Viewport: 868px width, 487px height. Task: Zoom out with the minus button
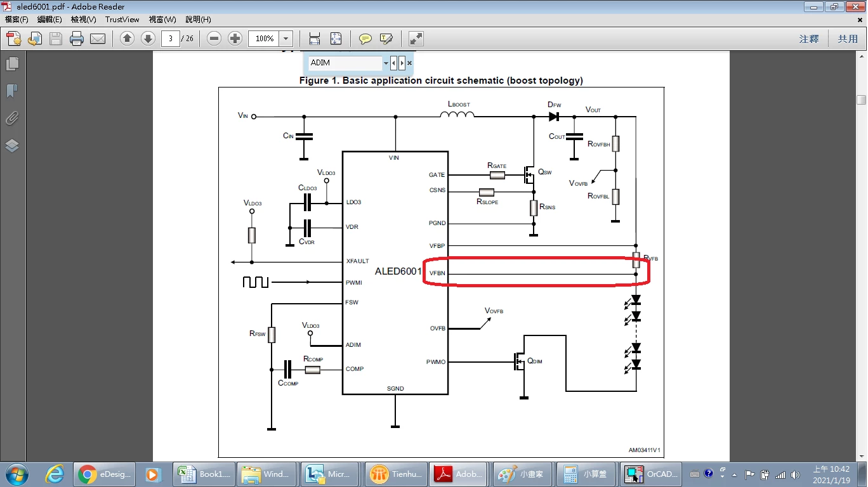[x=214, y=39]
